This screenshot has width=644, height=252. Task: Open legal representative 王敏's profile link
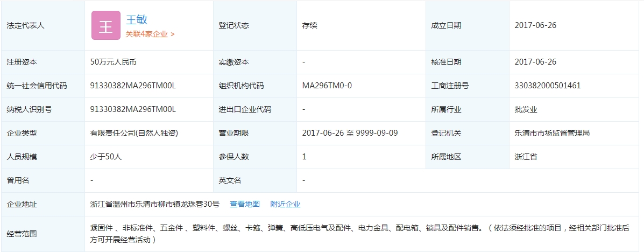(136, 19)
